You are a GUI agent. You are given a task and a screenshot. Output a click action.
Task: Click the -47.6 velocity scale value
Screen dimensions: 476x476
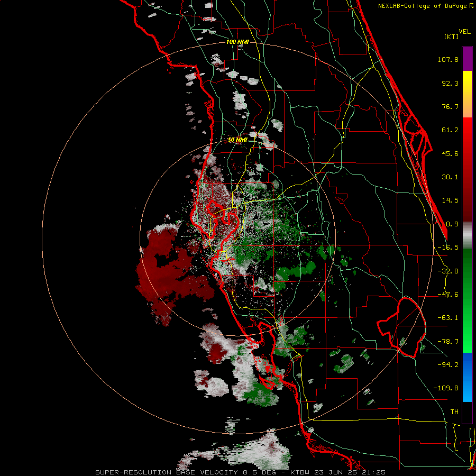point(448,295)
